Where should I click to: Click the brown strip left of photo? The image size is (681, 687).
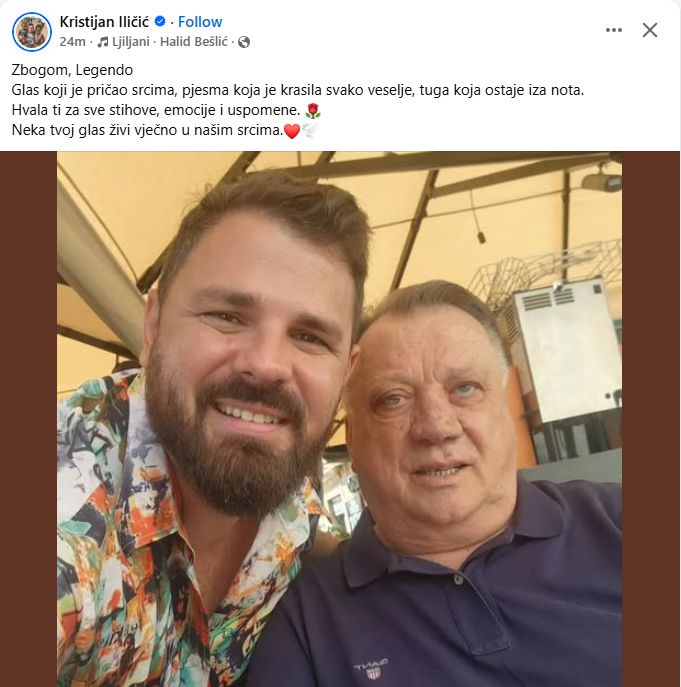click(28, 419)
